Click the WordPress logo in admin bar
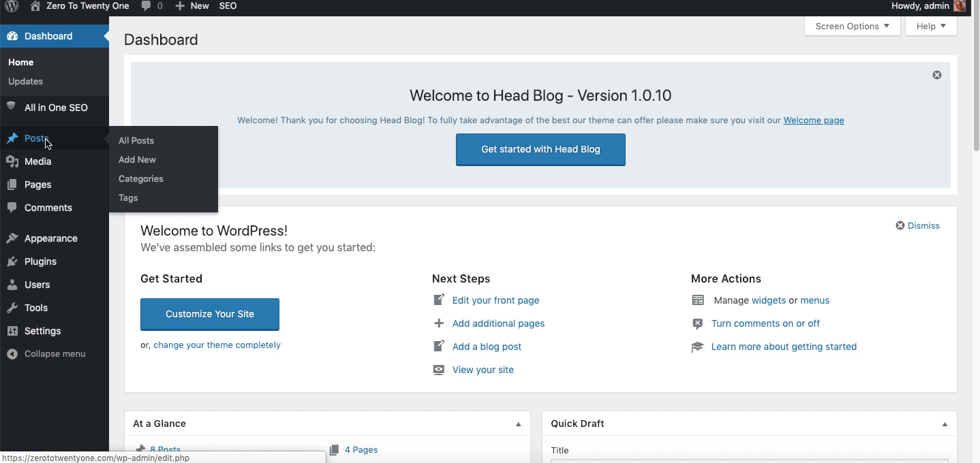The image size is (980, 463). [12, 6]
